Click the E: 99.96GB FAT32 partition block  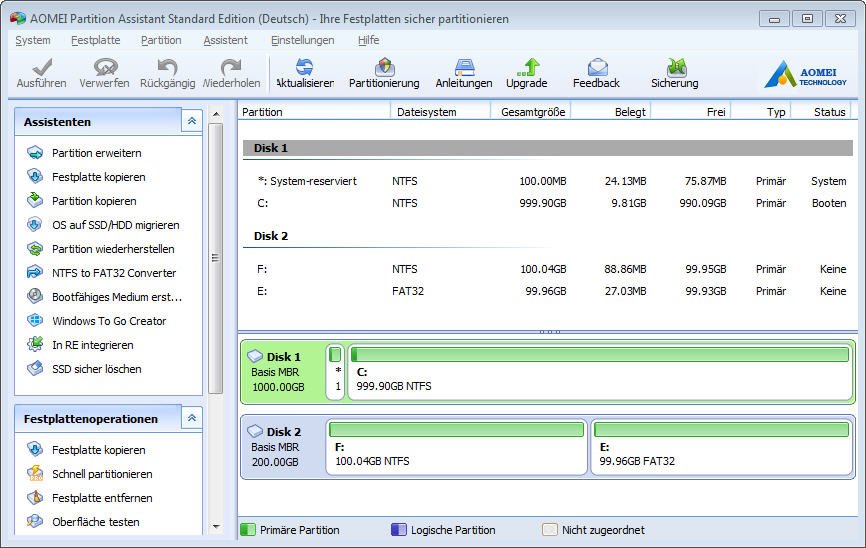pos(721,447)
